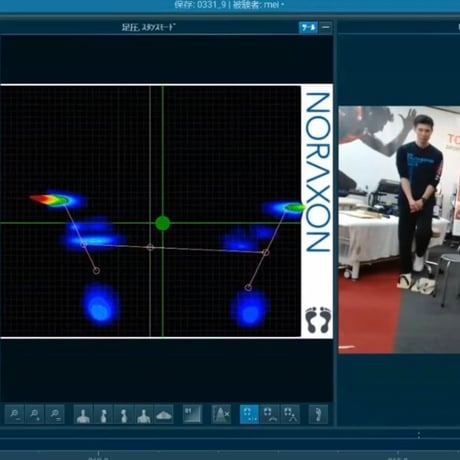460x460 pixels.
Task: Click the left heel pressure blob
Action: pyautogui.click(x=100, y=306)
